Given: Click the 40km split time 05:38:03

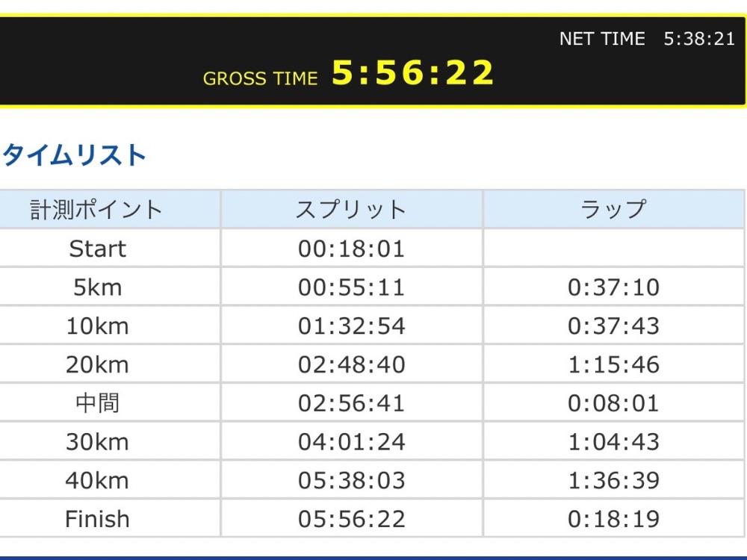Looking at the screenshot, I should 351,481.
